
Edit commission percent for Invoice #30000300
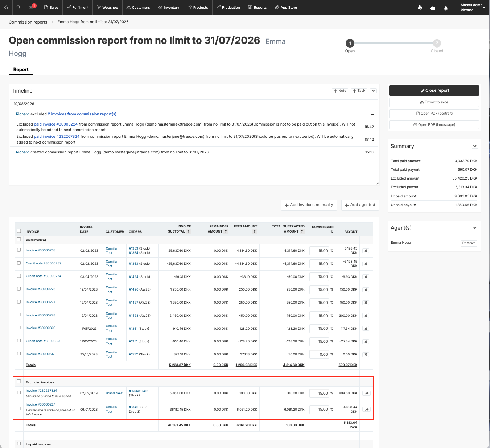click(x=319, y=329)
